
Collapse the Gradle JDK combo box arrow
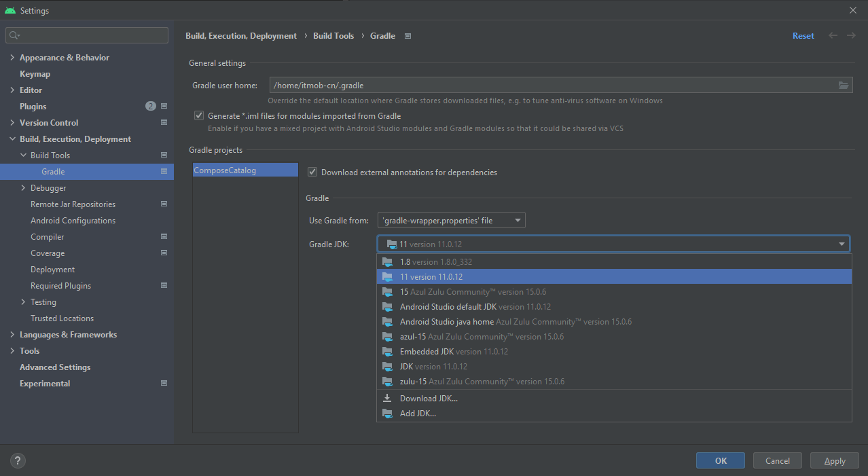click(842, 244)
